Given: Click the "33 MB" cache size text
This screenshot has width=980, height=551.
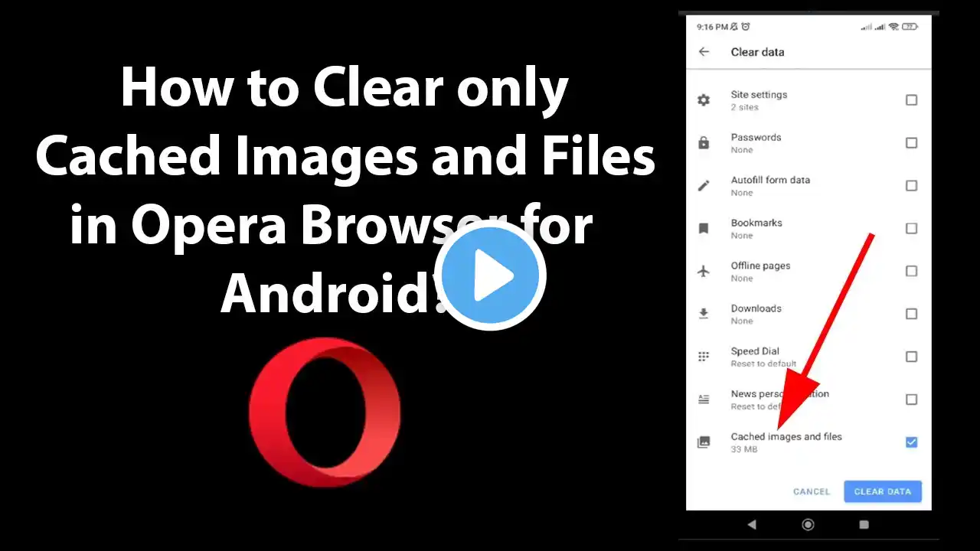Looking at the screenshot, I should click(743, 449).
